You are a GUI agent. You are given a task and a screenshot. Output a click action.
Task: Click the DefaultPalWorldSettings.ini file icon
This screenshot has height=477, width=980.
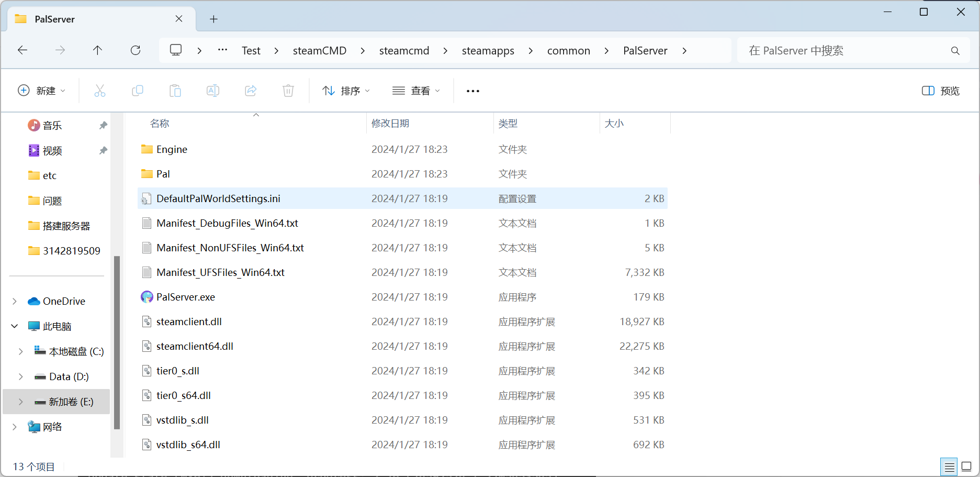(x=147, y=198)
